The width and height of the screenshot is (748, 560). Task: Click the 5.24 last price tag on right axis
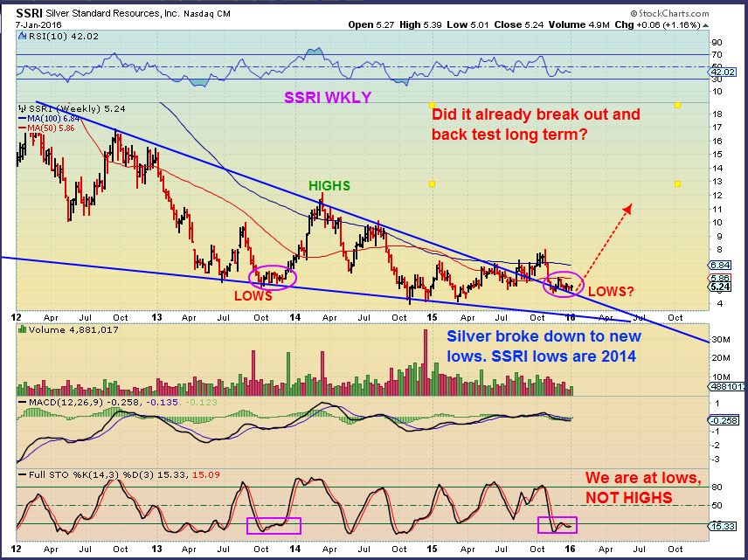pos(720,287)
